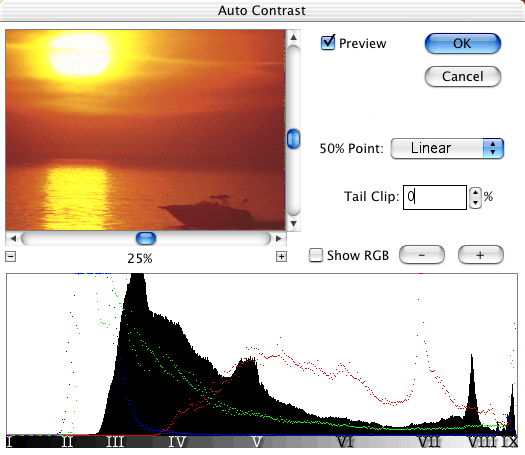Click the 25% zoom level text
This screenshot has width=525, height=455.
pyautogui.click(x=140, y=258)
